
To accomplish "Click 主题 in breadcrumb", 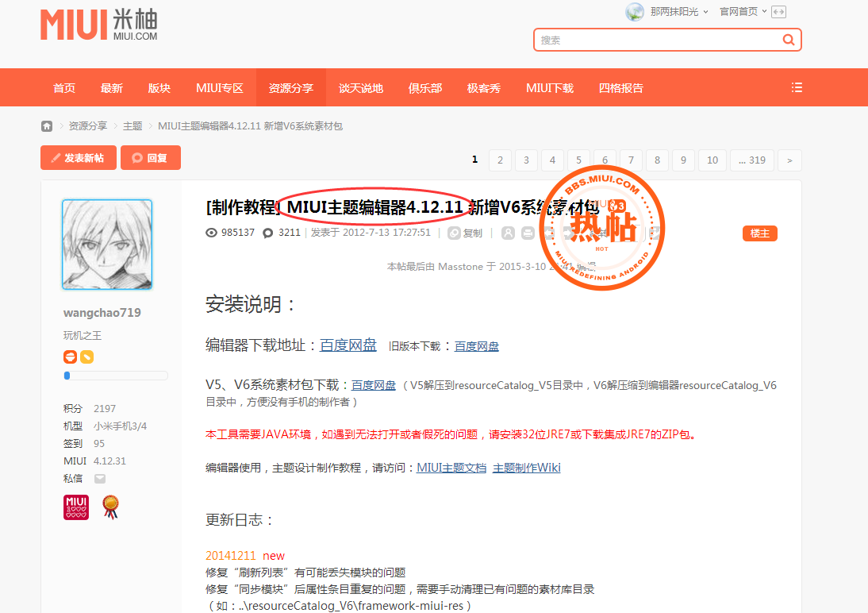I will coord(133,125).
